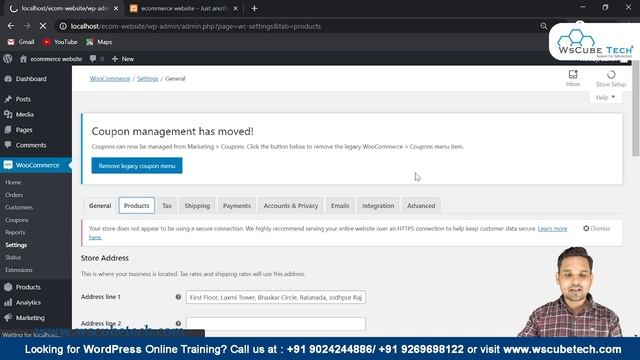
Task: Click the site info icon in address bar
Action: pos(63,26)
